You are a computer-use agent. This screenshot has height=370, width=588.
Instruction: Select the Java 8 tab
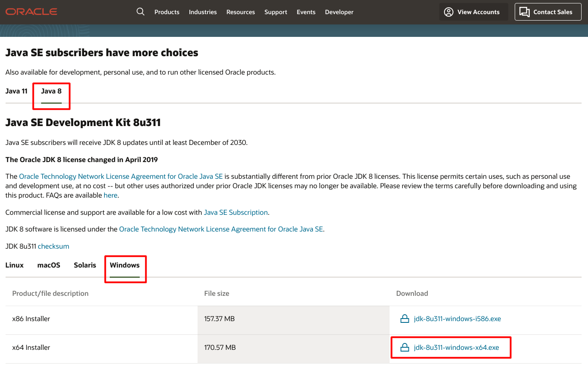[51, 91]
